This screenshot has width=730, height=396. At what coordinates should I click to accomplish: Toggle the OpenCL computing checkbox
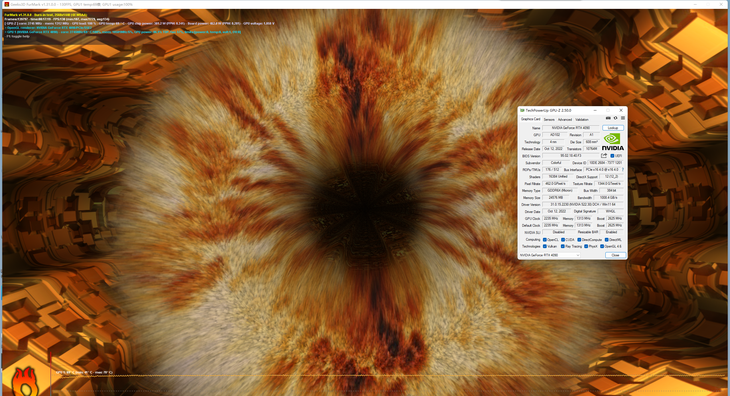pyautogui.click(x=545, y=240)
